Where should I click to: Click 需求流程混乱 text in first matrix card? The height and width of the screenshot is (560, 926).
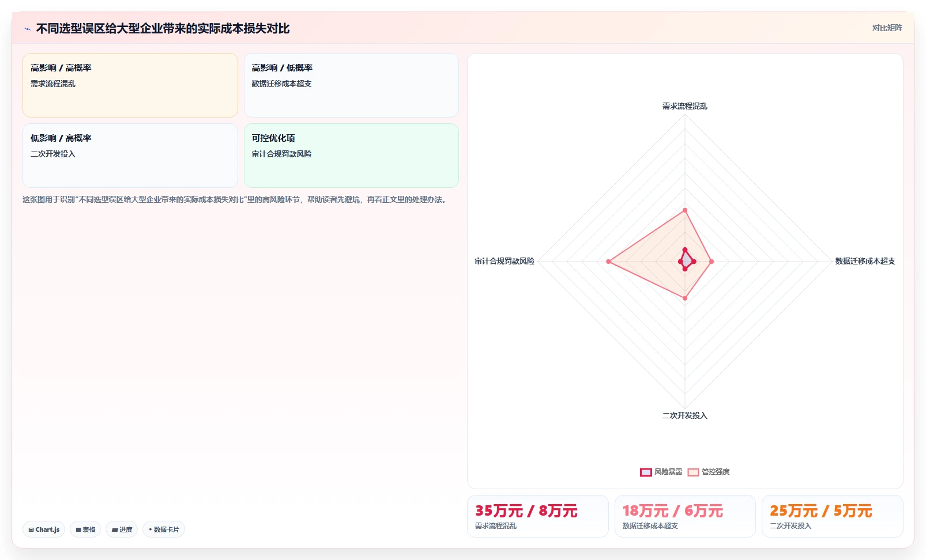coord(53,84)
